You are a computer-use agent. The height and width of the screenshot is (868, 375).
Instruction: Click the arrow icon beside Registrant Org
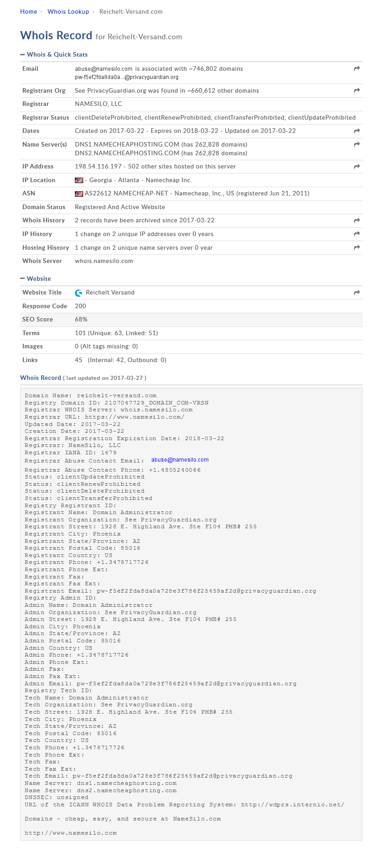point(357,90)
